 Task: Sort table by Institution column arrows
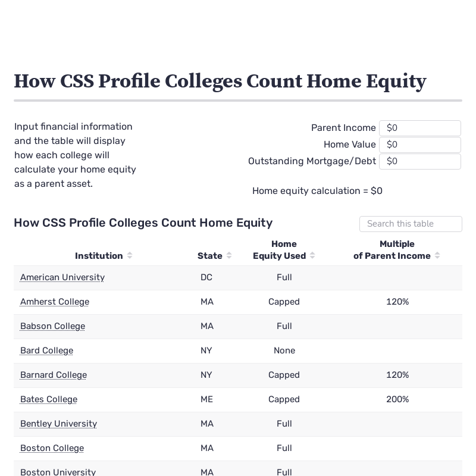[x=130, y=256]
